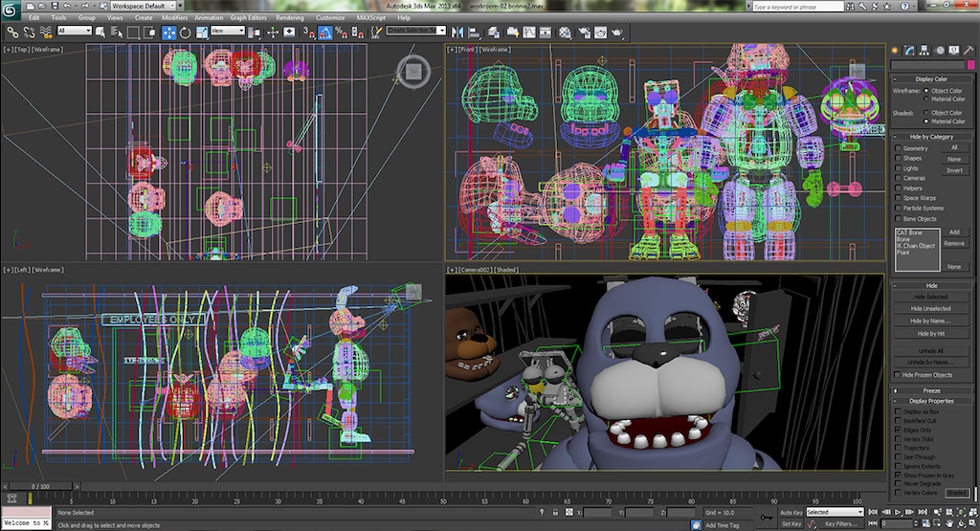980x531 pixels.
Task: Click the Auto Key button
Action: pos(791,513)
